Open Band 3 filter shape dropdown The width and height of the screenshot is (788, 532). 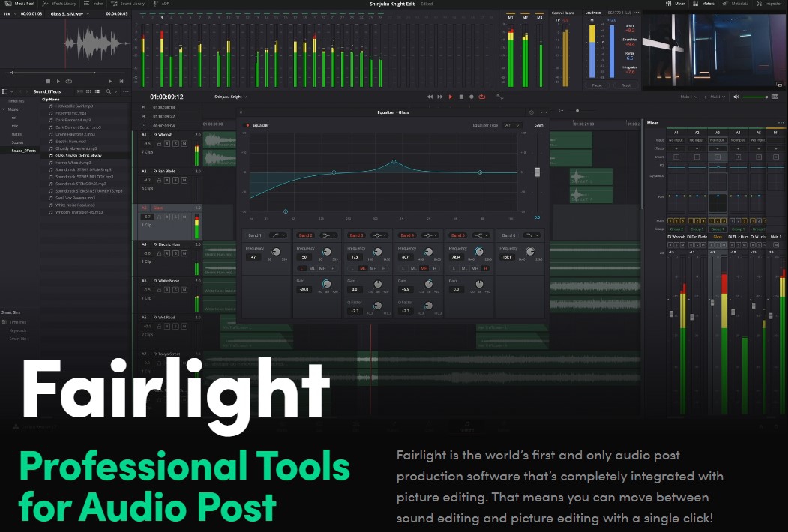click(x=379, y=235)
